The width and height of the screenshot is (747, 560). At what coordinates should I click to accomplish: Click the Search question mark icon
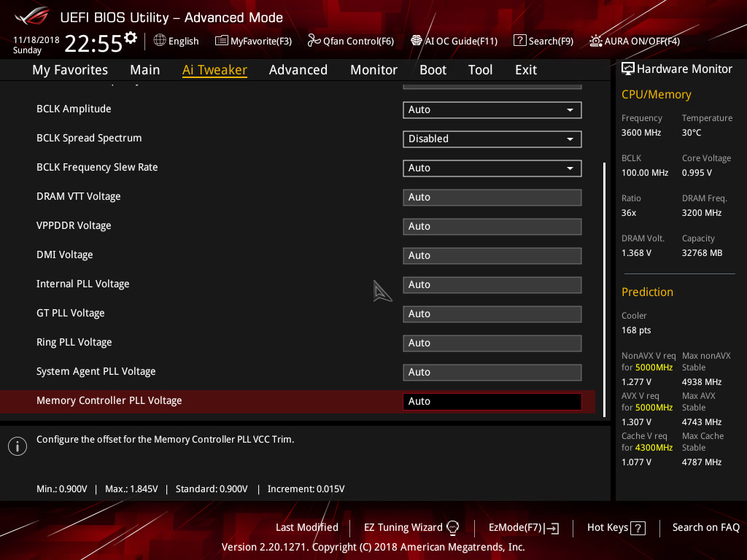(x=519, y=41)
